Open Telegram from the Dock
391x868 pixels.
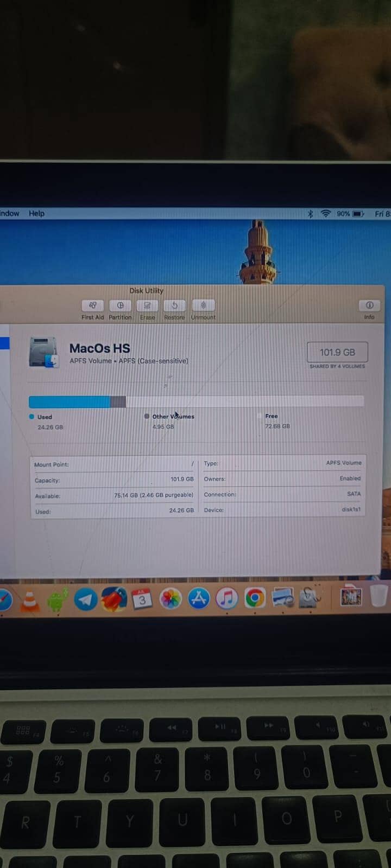click(86, 599)
